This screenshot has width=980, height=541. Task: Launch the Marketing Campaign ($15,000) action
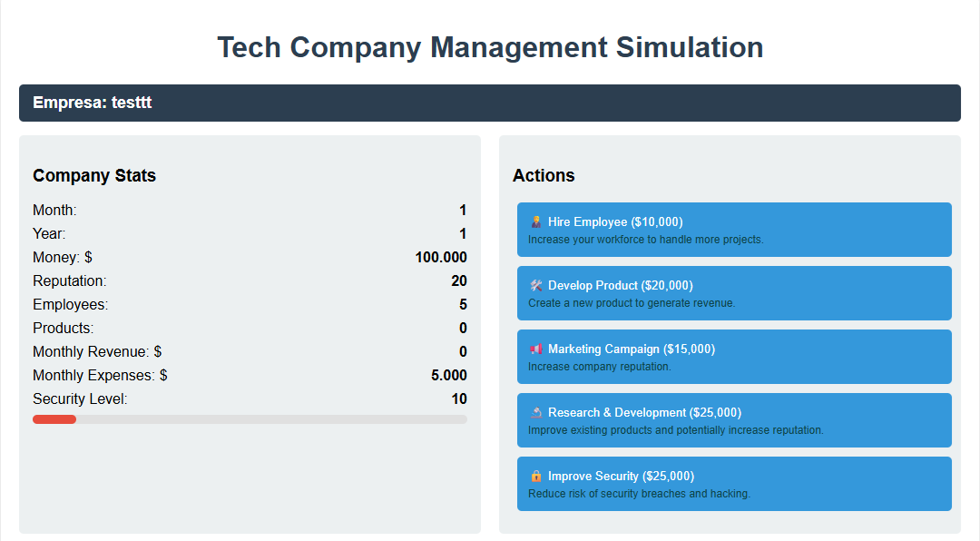coord(734,356)
